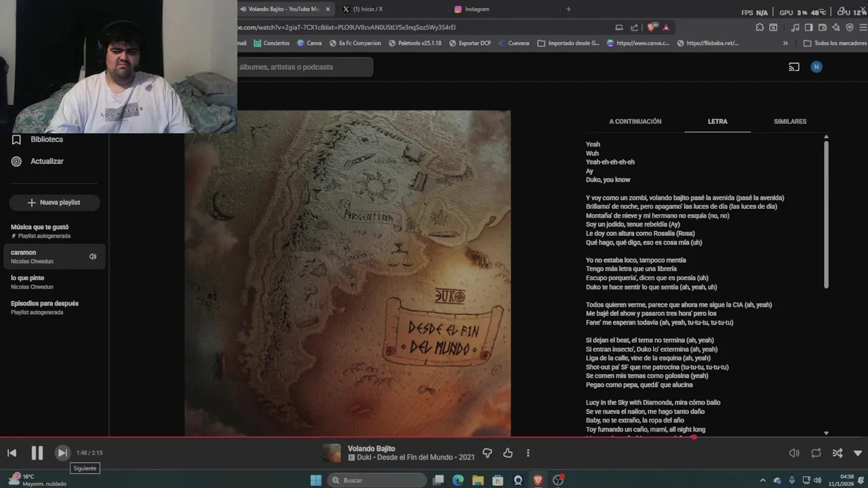The height and width of the screenshot is (488, 868).
Task: Open Brave VPN shield icon
Action: point(850,27)
